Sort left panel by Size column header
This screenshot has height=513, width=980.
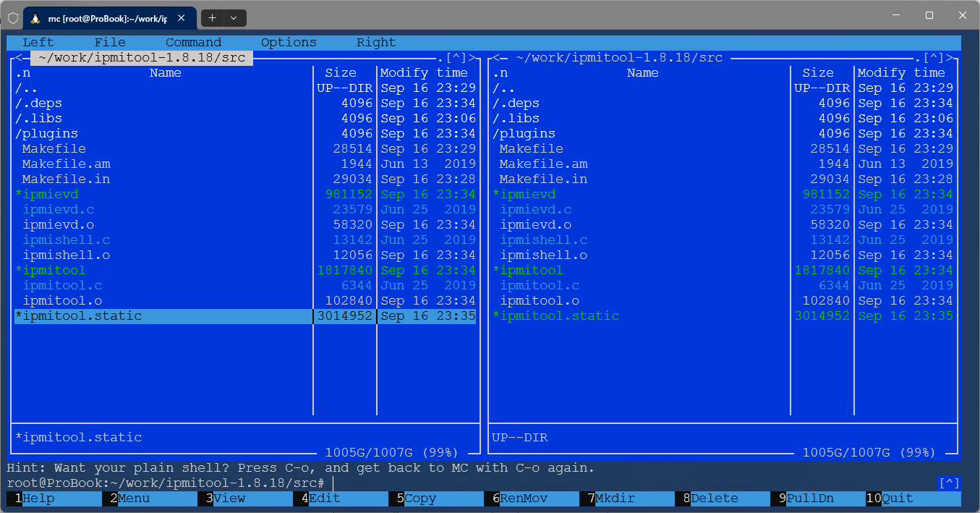(x=341, y=73)
